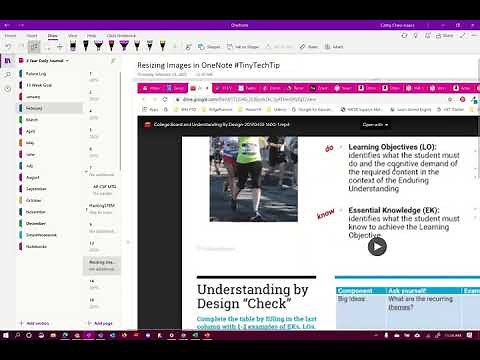This screenshot has width=480, height=360.
Task: Open the HackingSTEM page
Action: [x=102, y=208]
